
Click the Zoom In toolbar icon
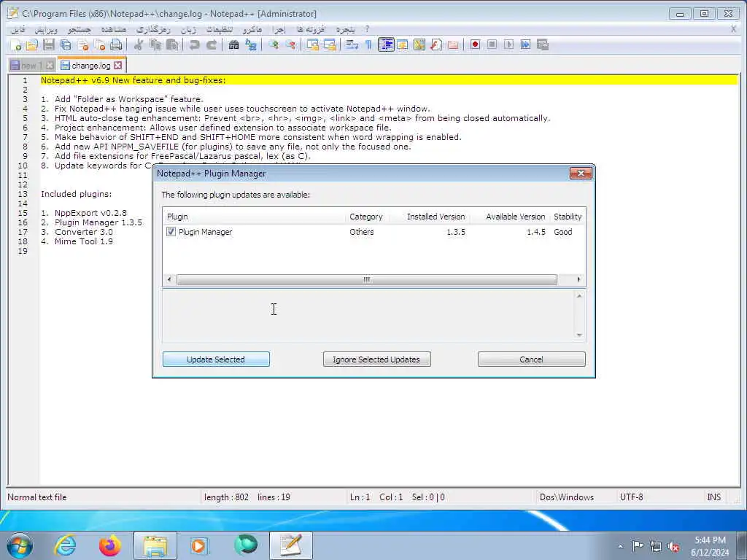pos(274,44)
